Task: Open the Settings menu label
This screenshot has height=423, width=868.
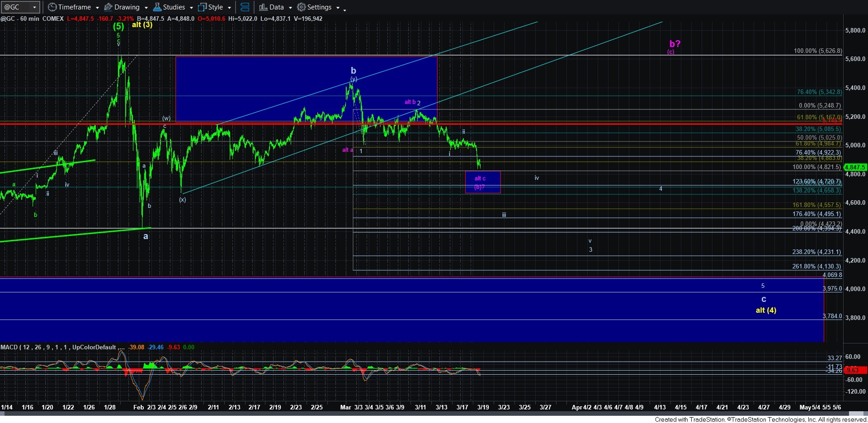Action: [x=319, y=7]
